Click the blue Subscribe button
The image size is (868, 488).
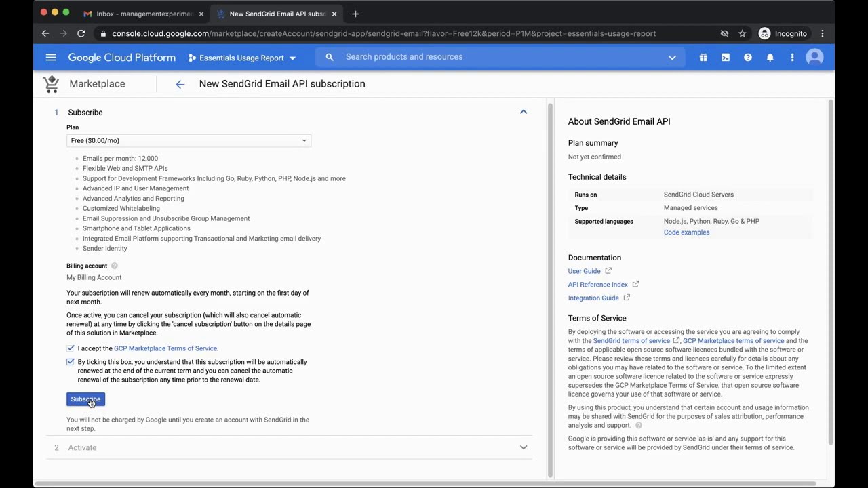[x=85, y=399]
